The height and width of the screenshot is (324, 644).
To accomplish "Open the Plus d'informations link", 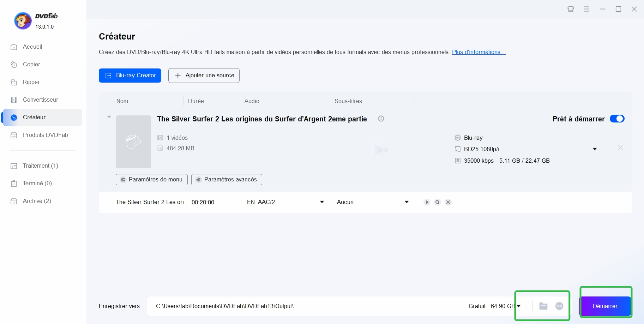I will tap(479, 52).
